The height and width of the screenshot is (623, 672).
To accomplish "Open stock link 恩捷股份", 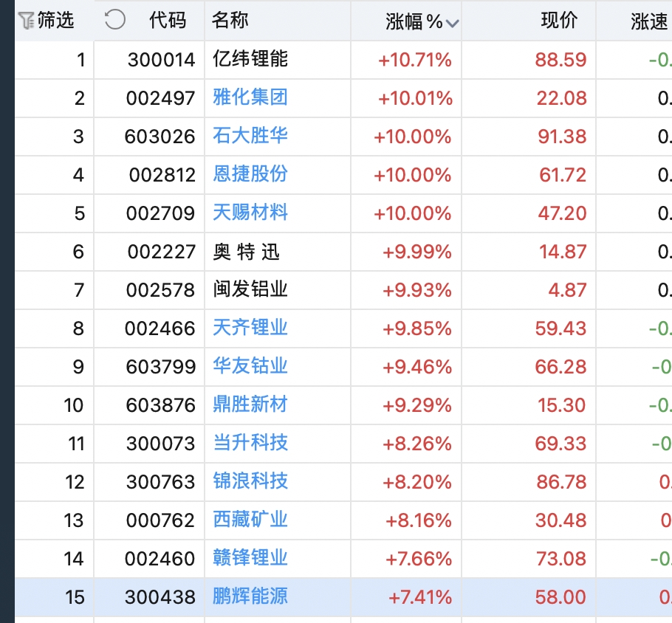I will 250,174.
